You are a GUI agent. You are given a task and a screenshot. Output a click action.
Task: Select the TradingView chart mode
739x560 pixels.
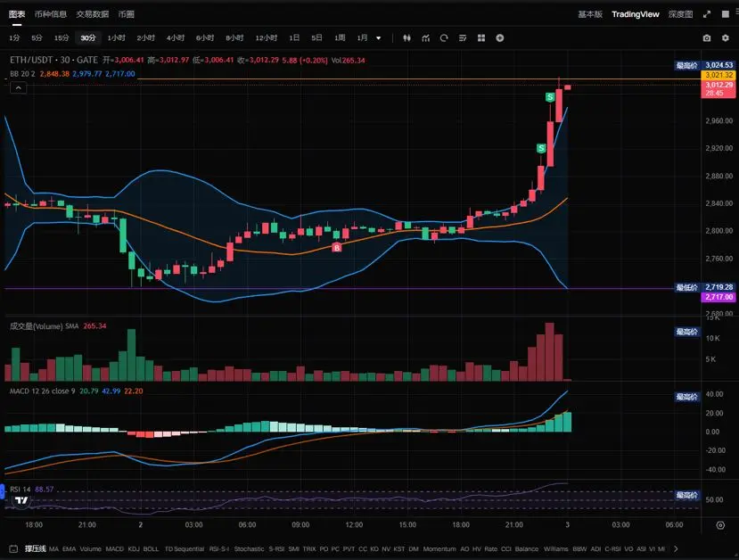click(636, 14)
